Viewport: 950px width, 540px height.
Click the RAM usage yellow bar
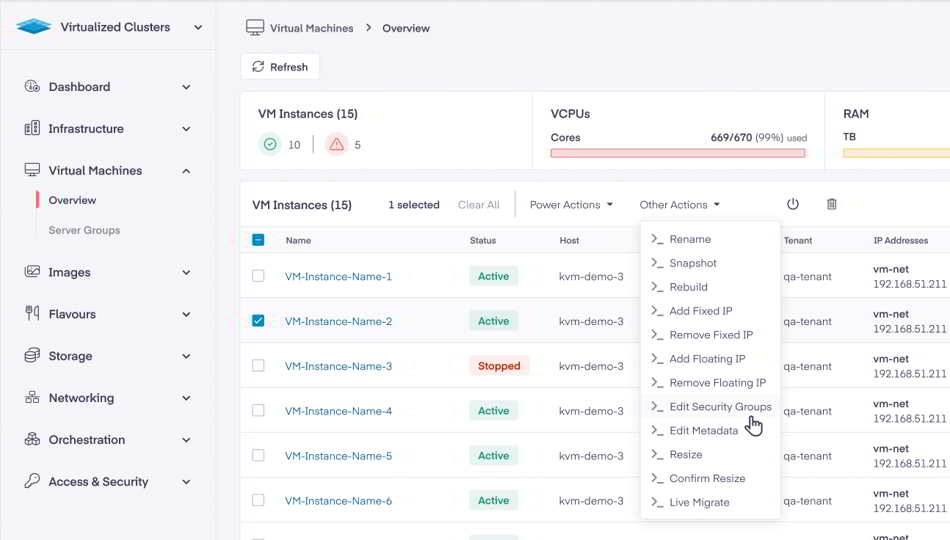(x=897, y=153)
